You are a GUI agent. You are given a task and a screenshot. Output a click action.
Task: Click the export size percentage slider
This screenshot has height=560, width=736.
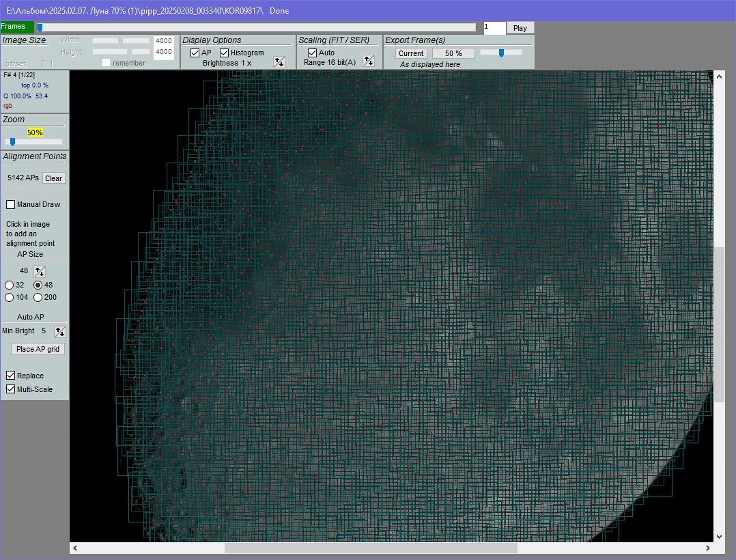[x=501, y=53]
